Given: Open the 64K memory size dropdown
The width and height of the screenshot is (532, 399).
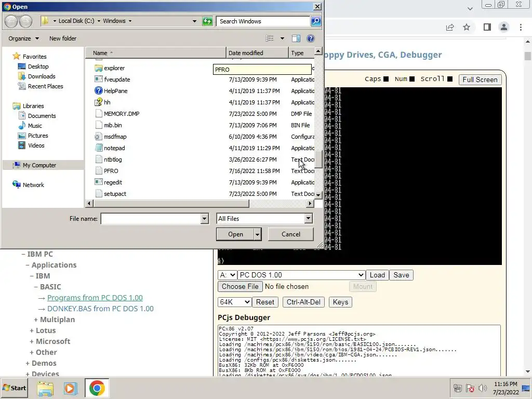Looking at the screenshot, I should pyautogui.click(x=234, y=302).
